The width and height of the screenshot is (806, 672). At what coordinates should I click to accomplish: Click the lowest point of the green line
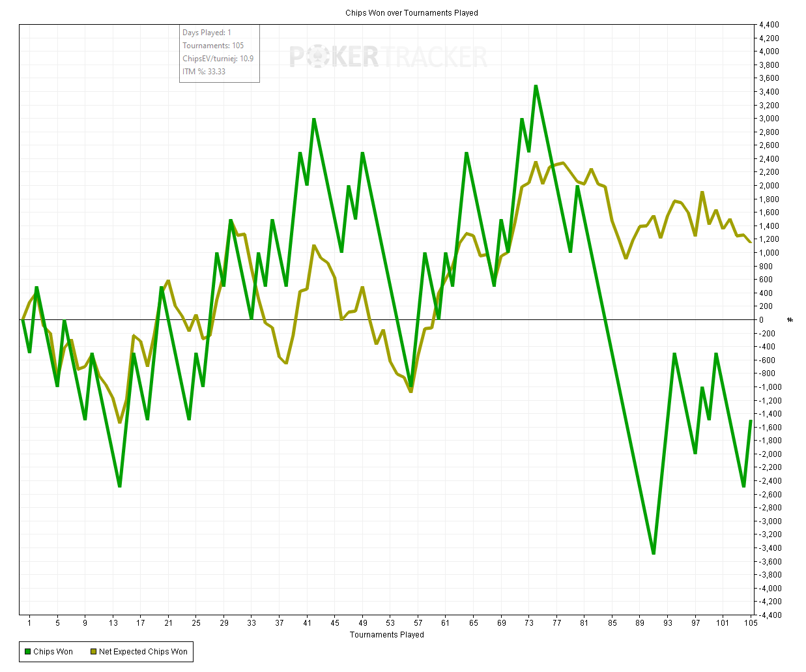click(x=654, y=554)
